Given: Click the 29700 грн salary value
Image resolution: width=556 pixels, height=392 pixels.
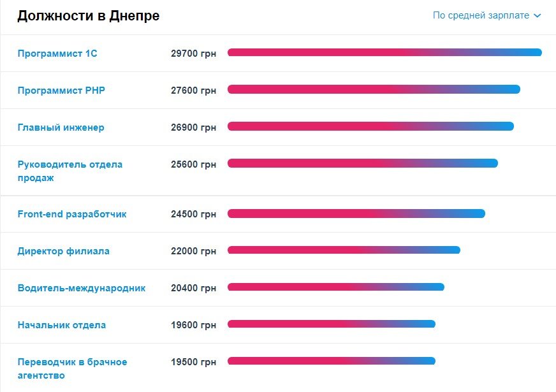Looking at the screenshot, I should (x=194, y=54).
